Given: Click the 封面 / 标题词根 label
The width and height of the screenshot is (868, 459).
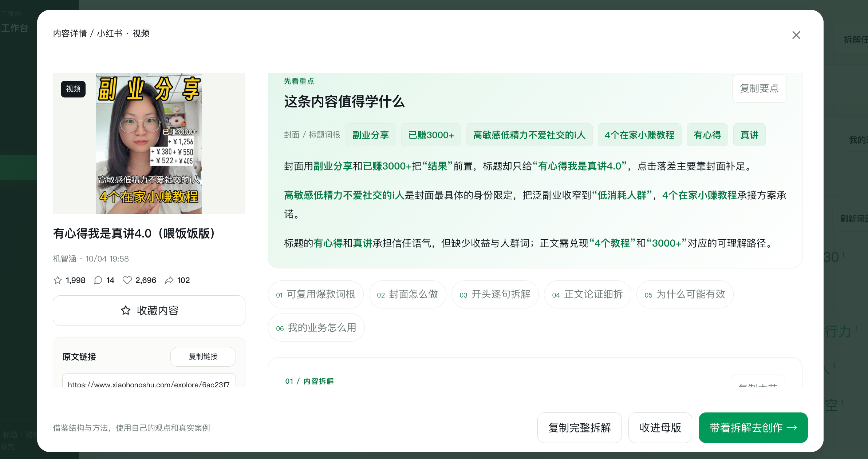Looking at the screenshot, I should (x=312, y=135).
